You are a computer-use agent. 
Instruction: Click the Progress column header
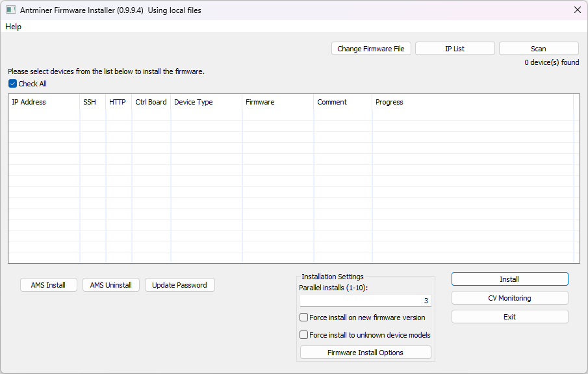473,102
